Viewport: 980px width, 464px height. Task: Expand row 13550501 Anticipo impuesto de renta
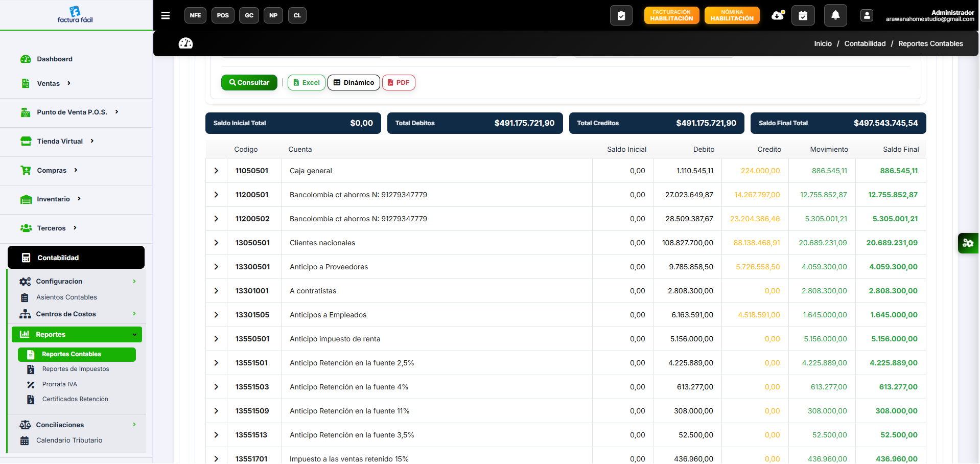(x=216, y=339)
